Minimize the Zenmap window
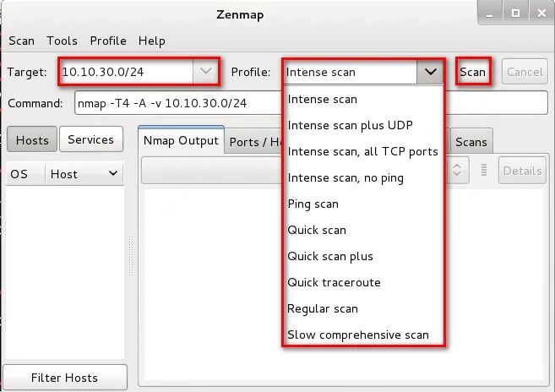 489,14
